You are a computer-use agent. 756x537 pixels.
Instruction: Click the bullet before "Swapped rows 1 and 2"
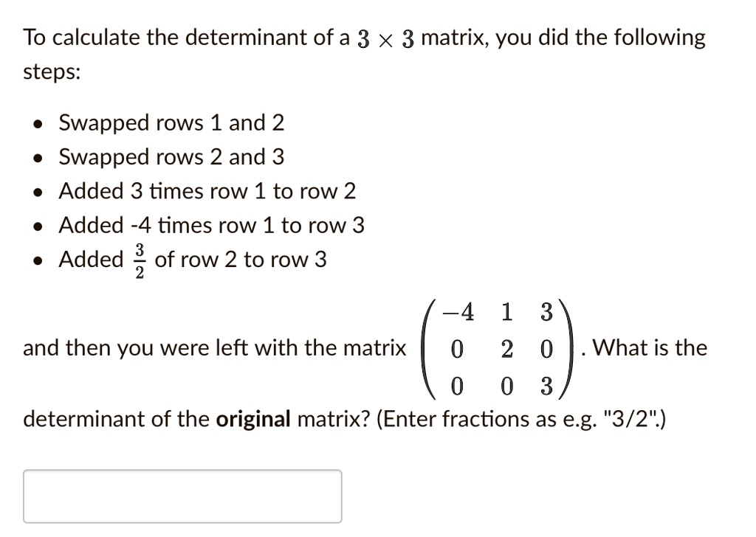(37, 124)
